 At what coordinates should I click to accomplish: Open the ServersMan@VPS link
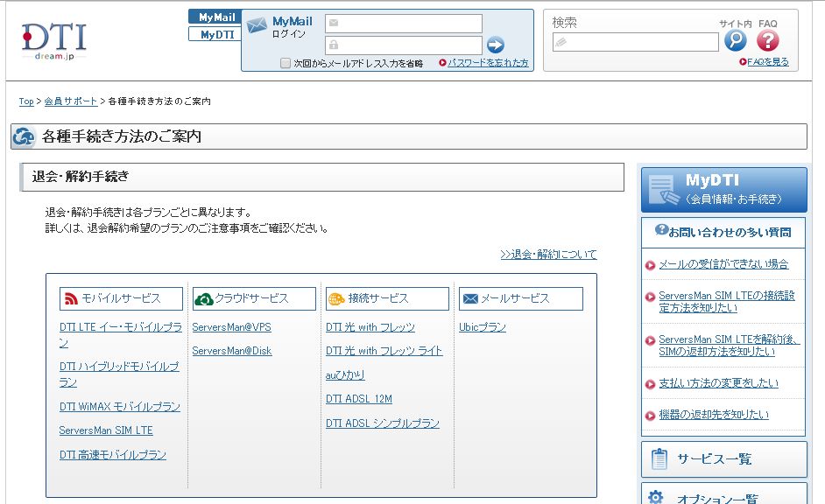(231, 327)
